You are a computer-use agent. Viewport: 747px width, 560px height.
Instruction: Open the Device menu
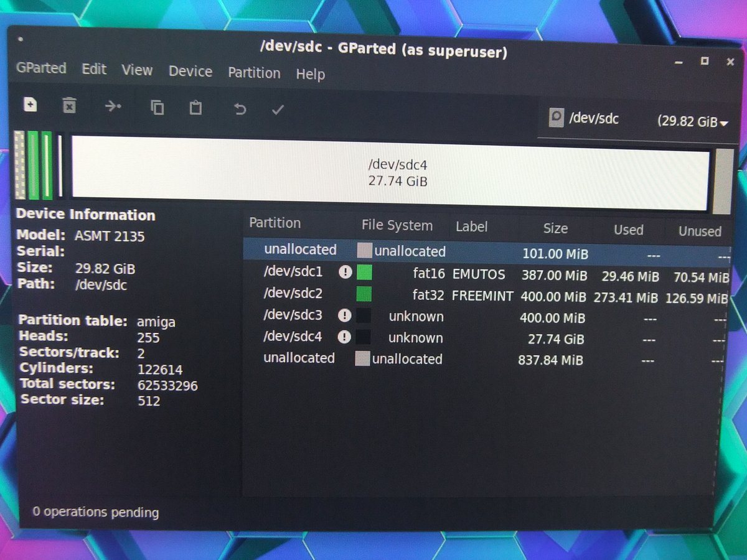point(190,72)
